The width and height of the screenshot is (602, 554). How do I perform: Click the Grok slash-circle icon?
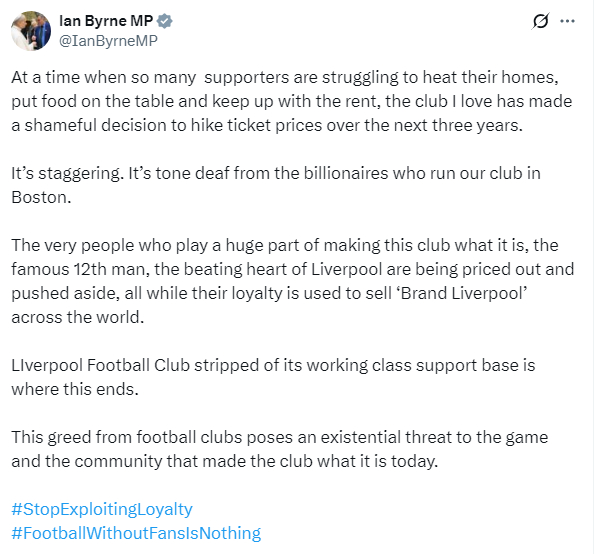[x=541, y=21]
